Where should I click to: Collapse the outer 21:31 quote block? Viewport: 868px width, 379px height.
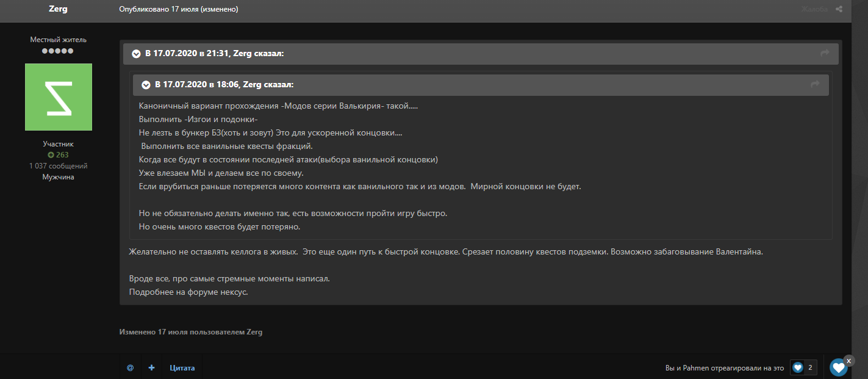pyautogui.click(x=136, y=54)
